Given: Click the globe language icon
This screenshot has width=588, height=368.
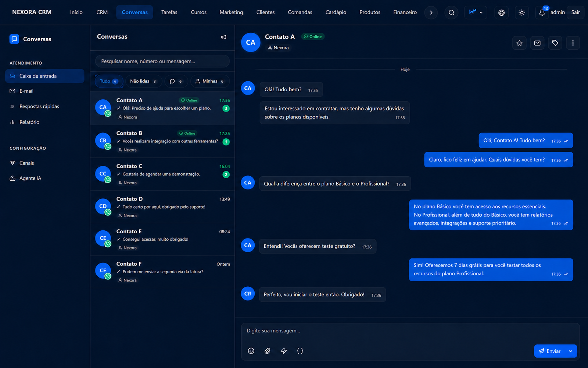Looking at the screenshot, I should pyautogui.click(x=501, y=13).
